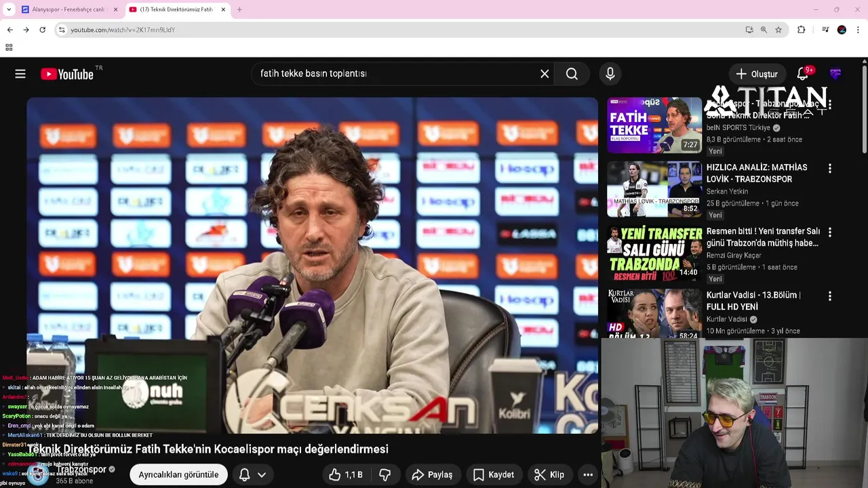Open the Chrome three-dot menu

[858, 30]
